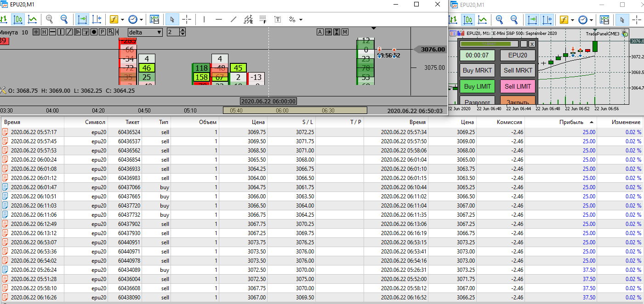Select the trade row with ticket 60437066

(322, 187)
